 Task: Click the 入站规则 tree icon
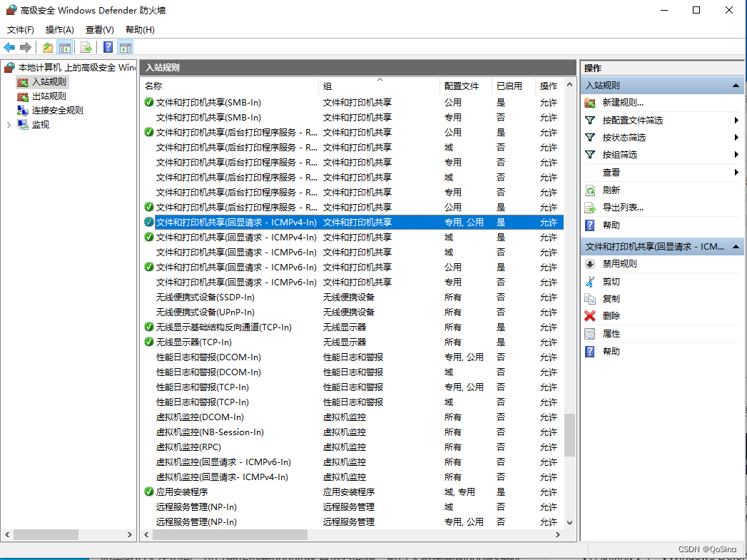click(x=22, y=82)
